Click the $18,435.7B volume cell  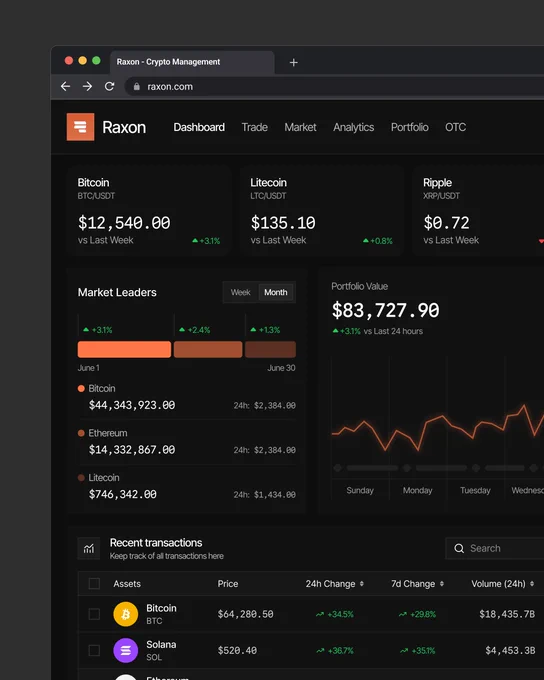pyautogui.click(x=507, y=614)
